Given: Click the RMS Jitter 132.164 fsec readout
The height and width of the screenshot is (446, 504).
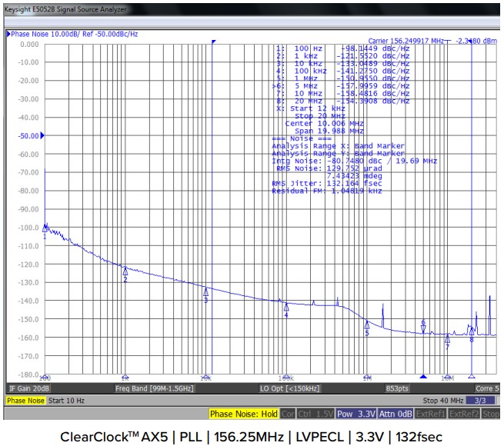Looking at the screenshot, I should point(327,184).
